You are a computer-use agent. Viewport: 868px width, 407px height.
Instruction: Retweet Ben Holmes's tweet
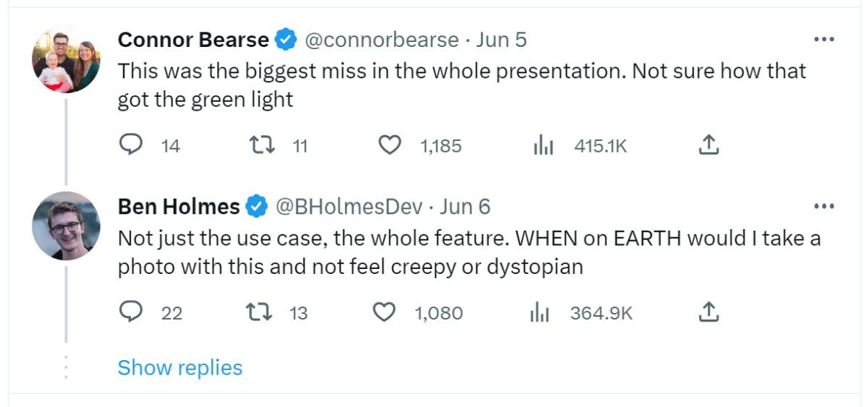[x=258, y=312]
